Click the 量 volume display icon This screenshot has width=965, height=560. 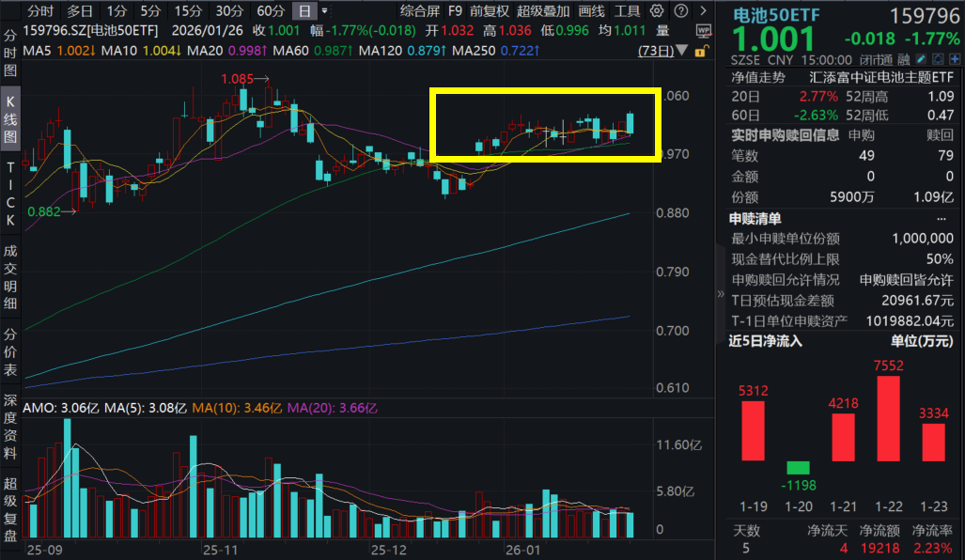tap(663, 32)
